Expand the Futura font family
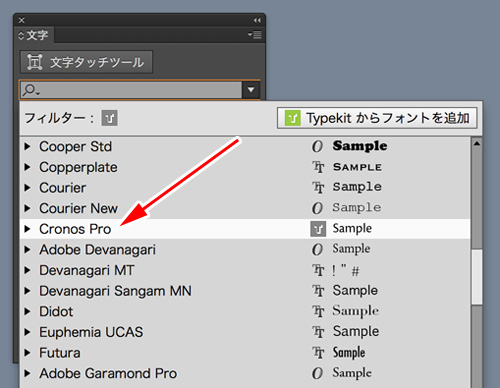This screenshot has width=500, height=388. (28, 353)
